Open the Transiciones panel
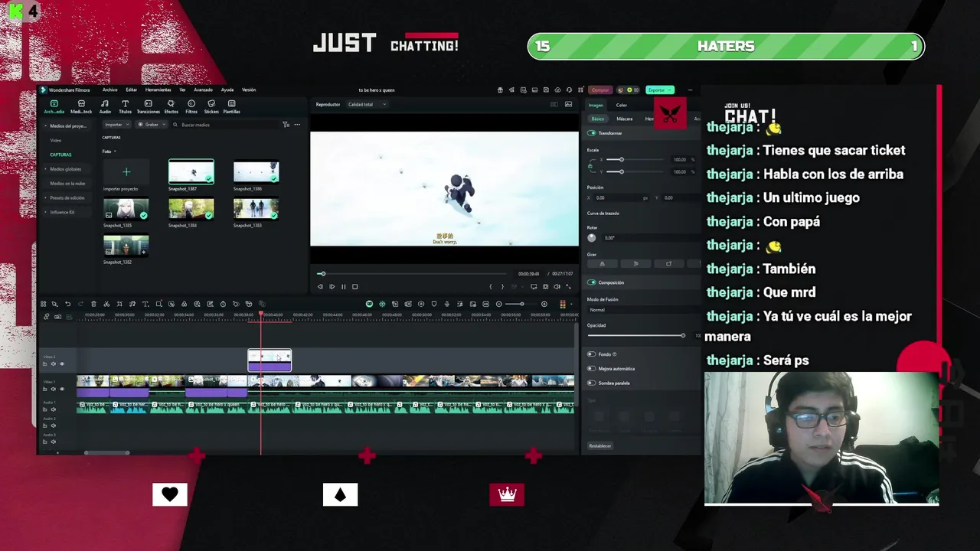Viewport: 980px width, 551px height. tap(149, 106)
